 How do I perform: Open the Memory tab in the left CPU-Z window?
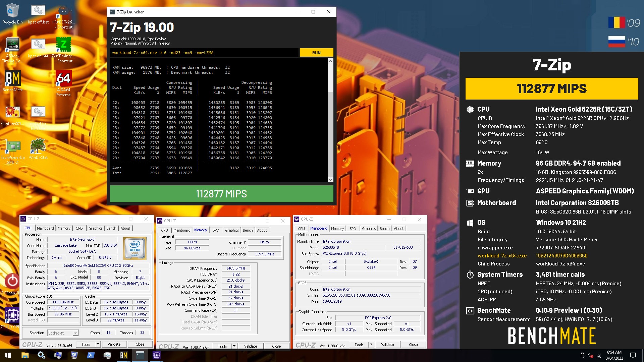64,228
